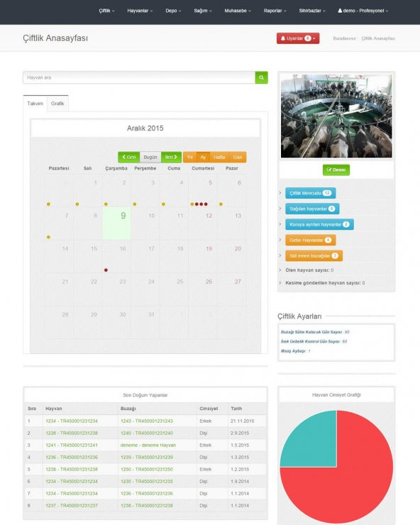Click the Hayvan ara search field
The height and width of the screenshot is (525, 420).
point(139,77)
